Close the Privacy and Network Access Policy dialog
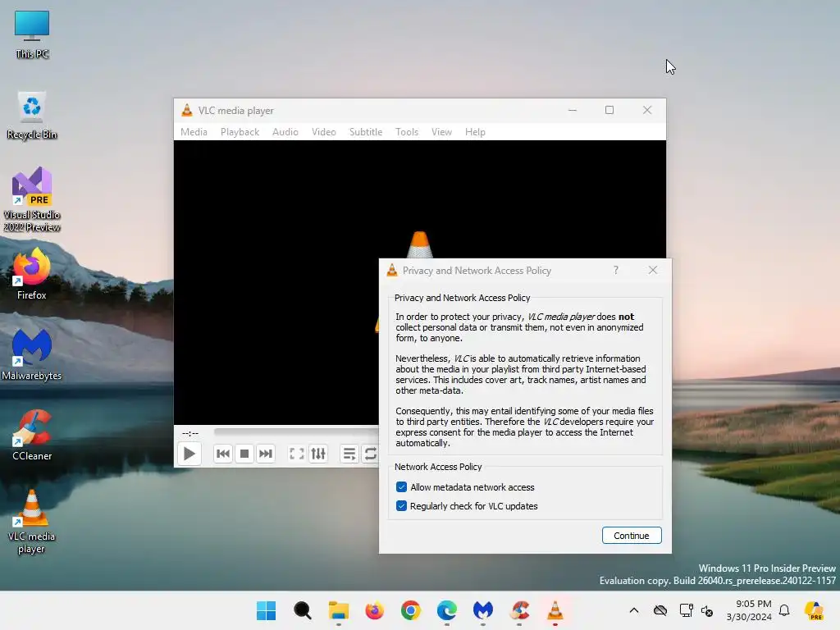840x630 pixels. point(652,270)
